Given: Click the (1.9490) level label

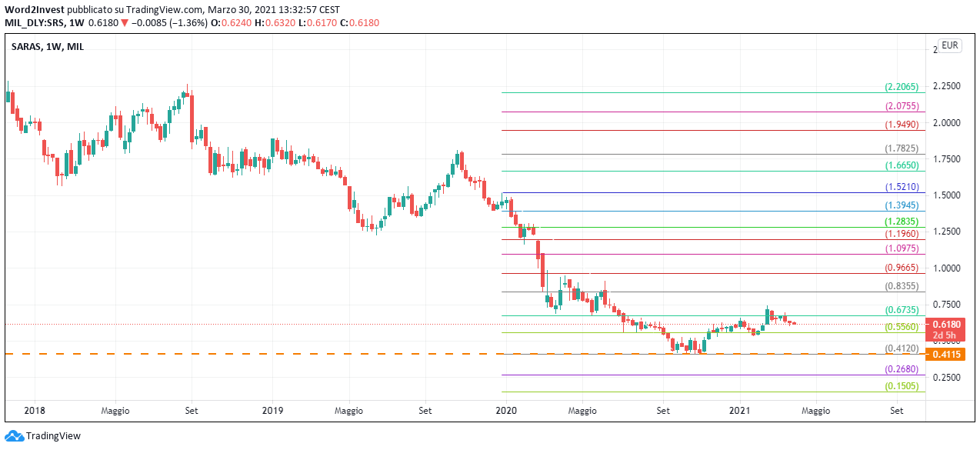Looking at the screenshot, I should (902, 125).
